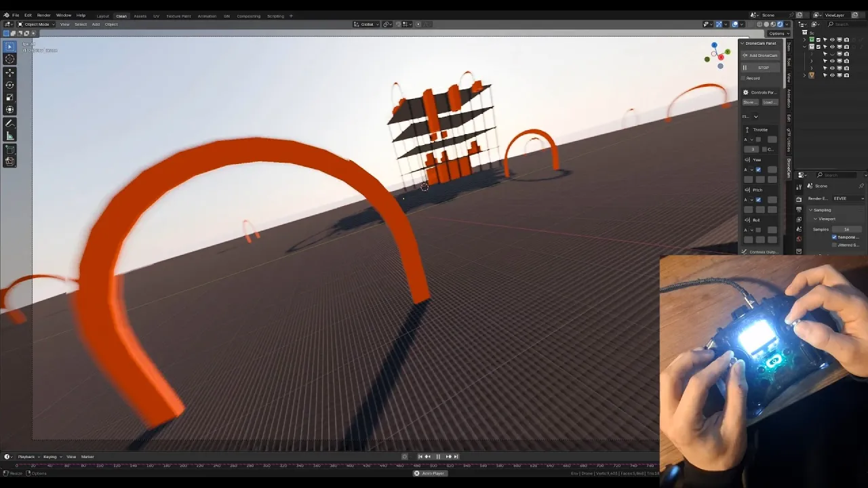Viewport: 868px width, 488px height.
Task: Switch to the Animation workspace tab
Action: (208, 16)
